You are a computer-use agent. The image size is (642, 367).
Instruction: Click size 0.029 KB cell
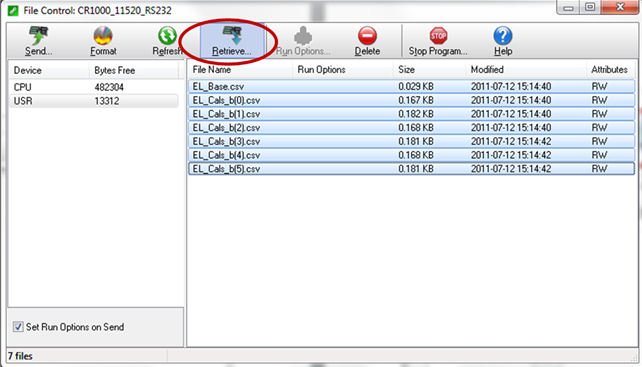(x=416, y=86)
